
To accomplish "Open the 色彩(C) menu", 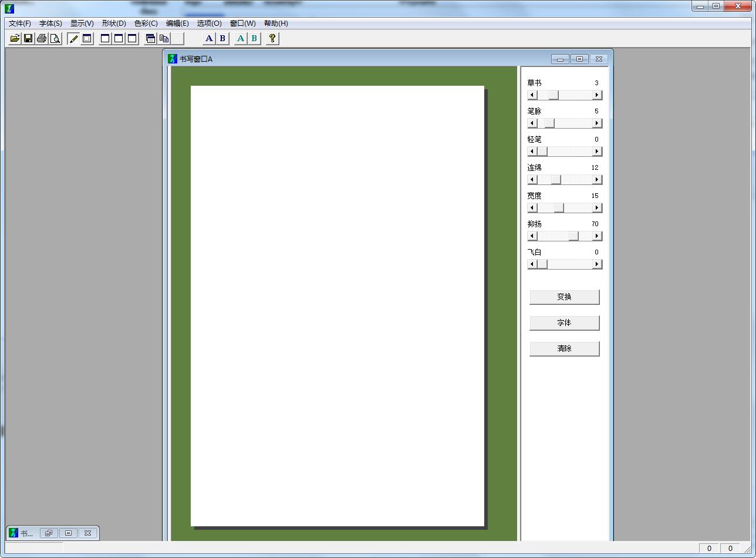I will pyautogui.click(x=146, y=23).
